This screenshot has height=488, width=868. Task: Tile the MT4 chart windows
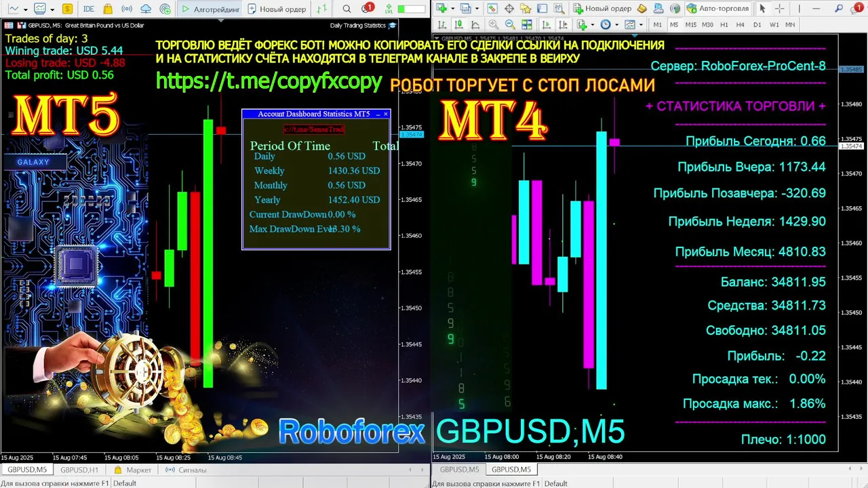pyautogui.click(x=527, y=24)
